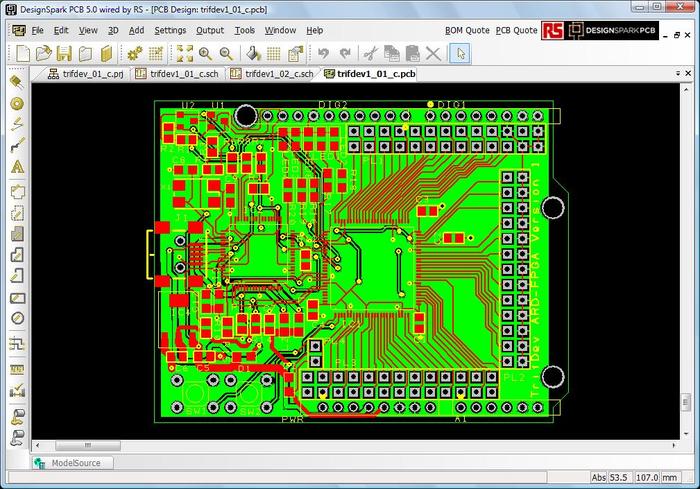Click the 'mm' units field in status bar
The image size is (700, 489).
click(x=670, y=477)
